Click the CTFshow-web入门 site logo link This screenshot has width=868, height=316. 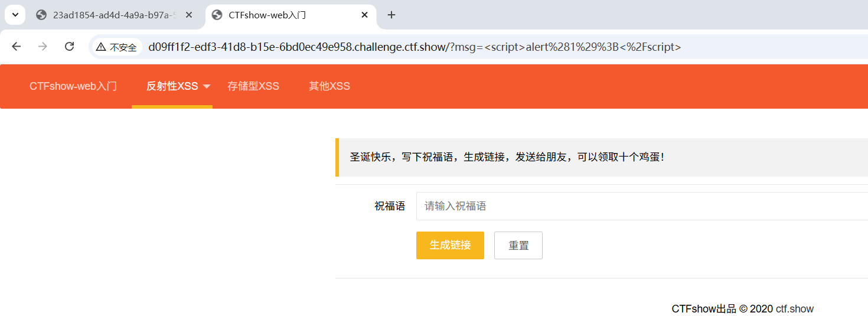pos(73,86)
